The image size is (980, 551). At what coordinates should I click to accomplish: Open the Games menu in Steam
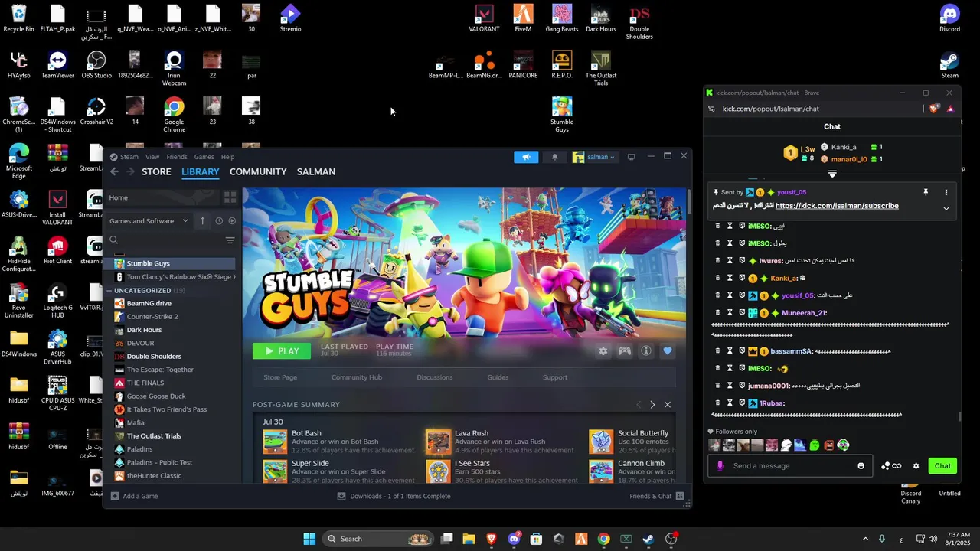pyautogui.click(x=204, y=157)
